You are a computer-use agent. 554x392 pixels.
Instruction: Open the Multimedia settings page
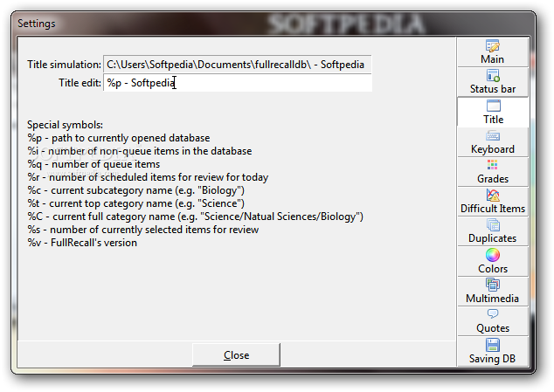click(x=493, y=292)
